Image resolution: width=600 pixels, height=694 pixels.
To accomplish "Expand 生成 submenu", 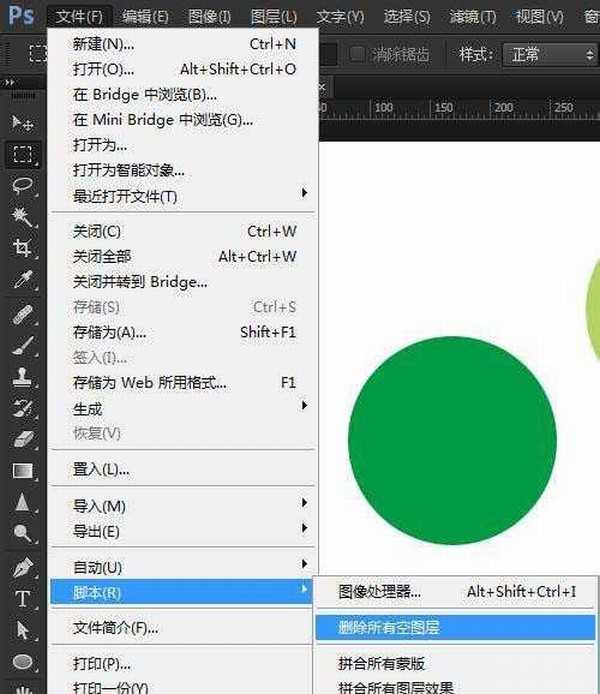I will pos(183,408).
